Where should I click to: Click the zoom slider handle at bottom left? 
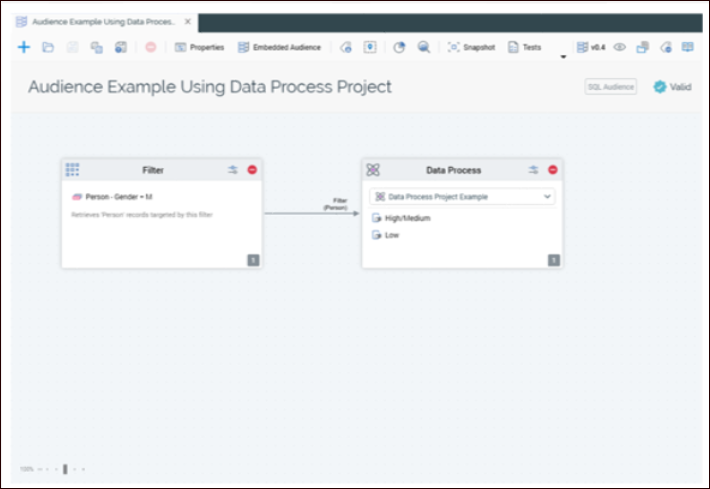coord(65,468)
